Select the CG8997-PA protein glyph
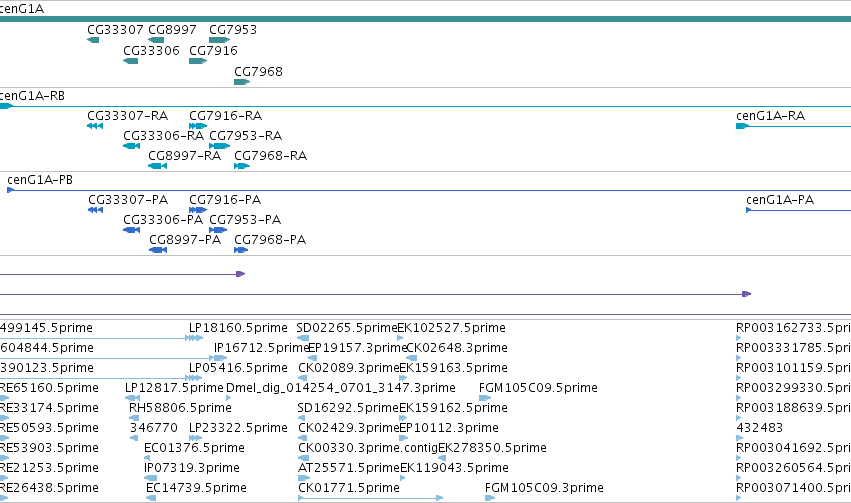 pos(158,250)
